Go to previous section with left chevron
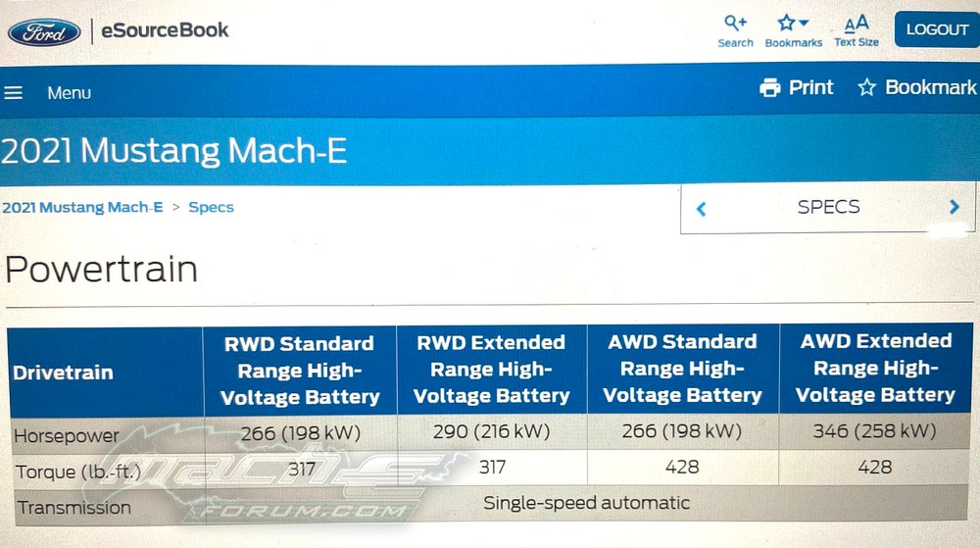The height and width of the screenshot is (548, 980). (702, 209)
